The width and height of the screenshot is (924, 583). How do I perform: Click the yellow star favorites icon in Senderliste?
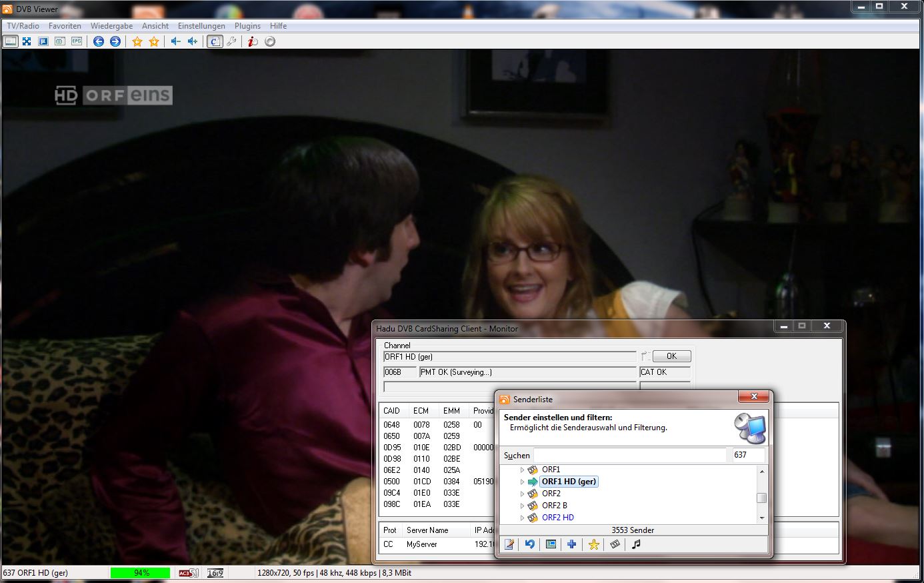click(x=593, y=544)
